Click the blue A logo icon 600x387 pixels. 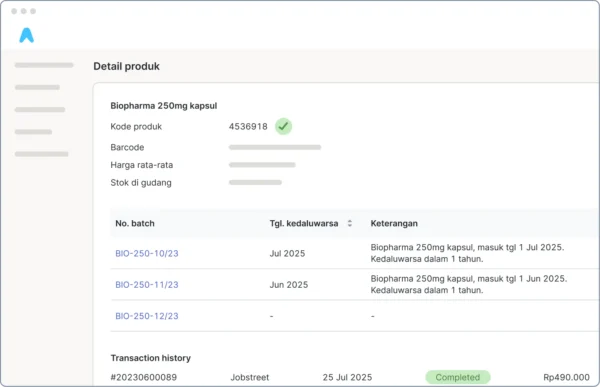click(26, 35)
